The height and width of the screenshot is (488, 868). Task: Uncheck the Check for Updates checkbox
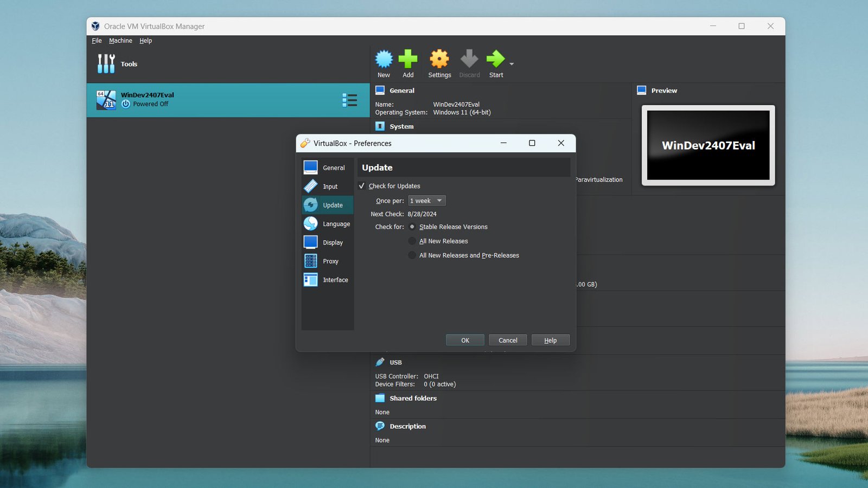[361, 185]
